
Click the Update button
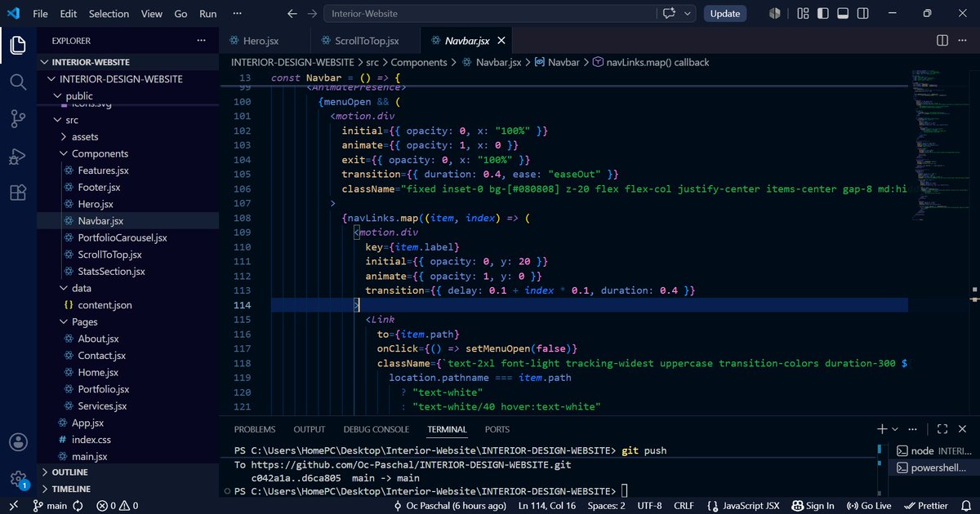[724, 13]
